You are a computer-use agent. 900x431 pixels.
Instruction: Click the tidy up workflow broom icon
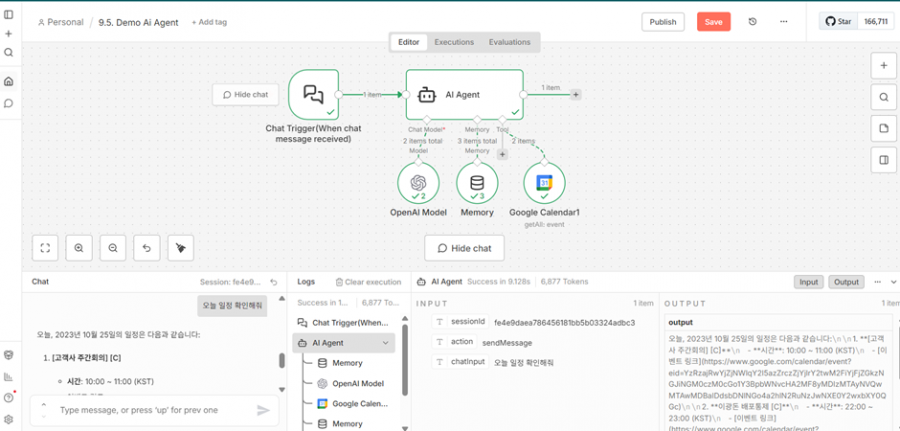tap(181, 247)
